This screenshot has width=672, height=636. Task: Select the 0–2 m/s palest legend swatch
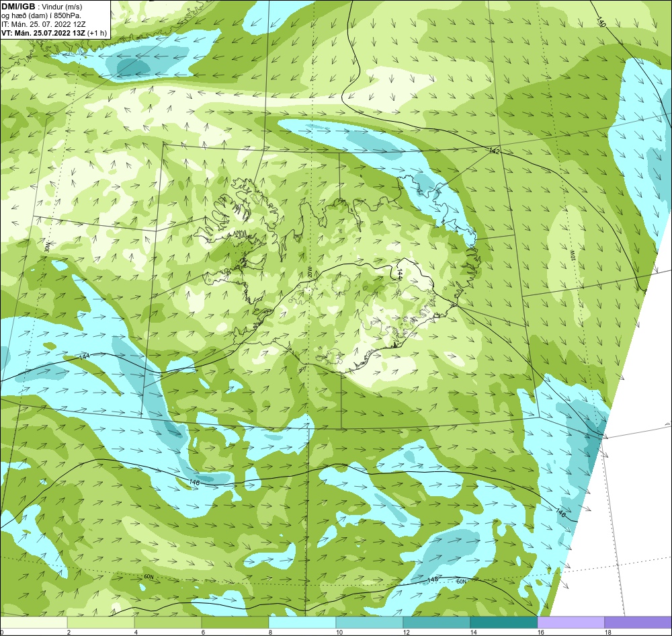point(34,622)
